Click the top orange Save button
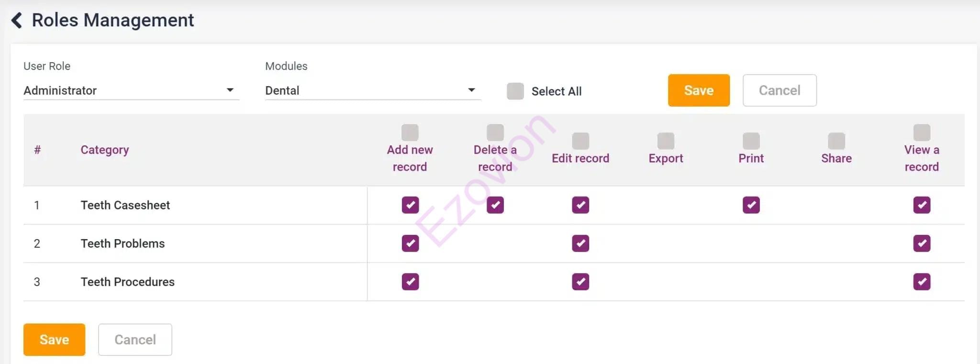This screenshot has height=364, width=980. click(x=698, y=90)
